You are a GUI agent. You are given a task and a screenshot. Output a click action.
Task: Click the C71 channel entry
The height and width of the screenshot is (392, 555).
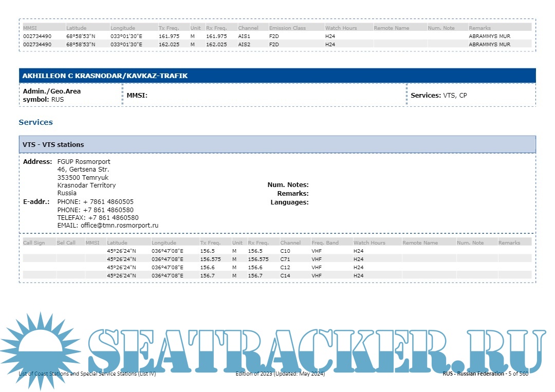(285, 259)
